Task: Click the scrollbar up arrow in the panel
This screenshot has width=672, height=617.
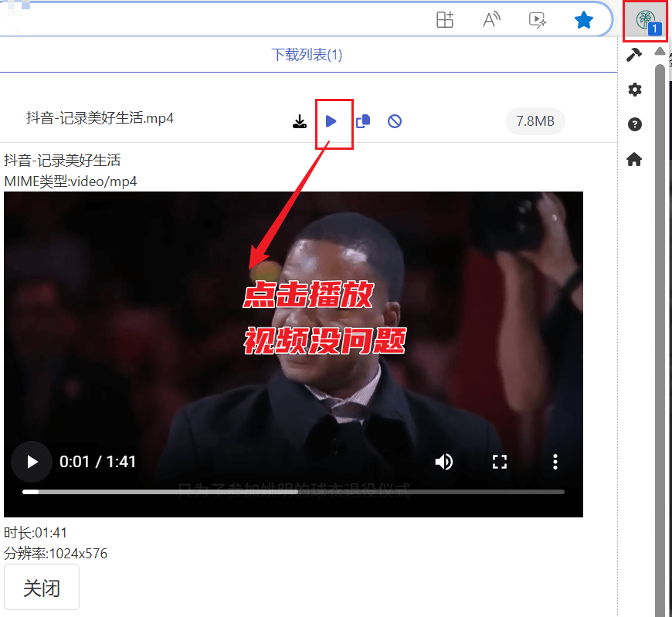Action: click(x=658, y=51)
